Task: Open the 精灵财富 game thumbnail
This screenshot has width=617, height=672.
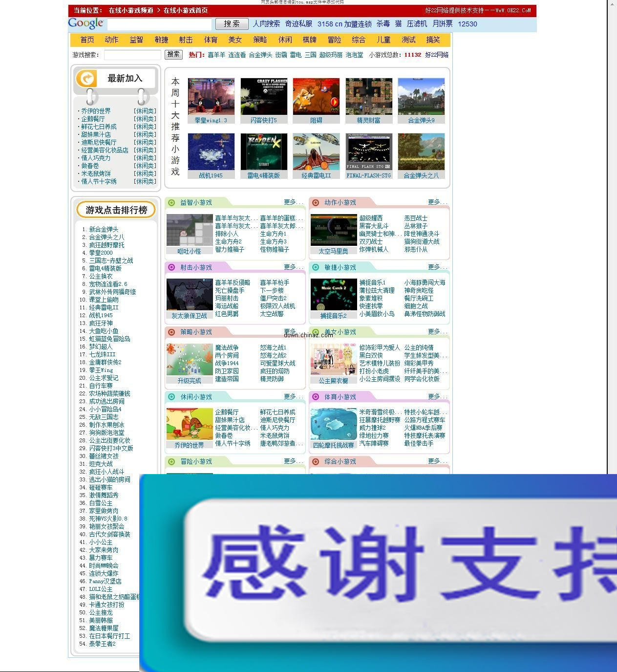Action: 369,96
